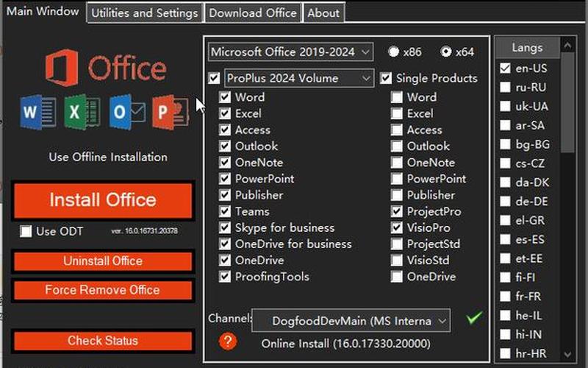
Task: Open the Microsoft Office 2019-2024 version dropdown
Action: 290,52
